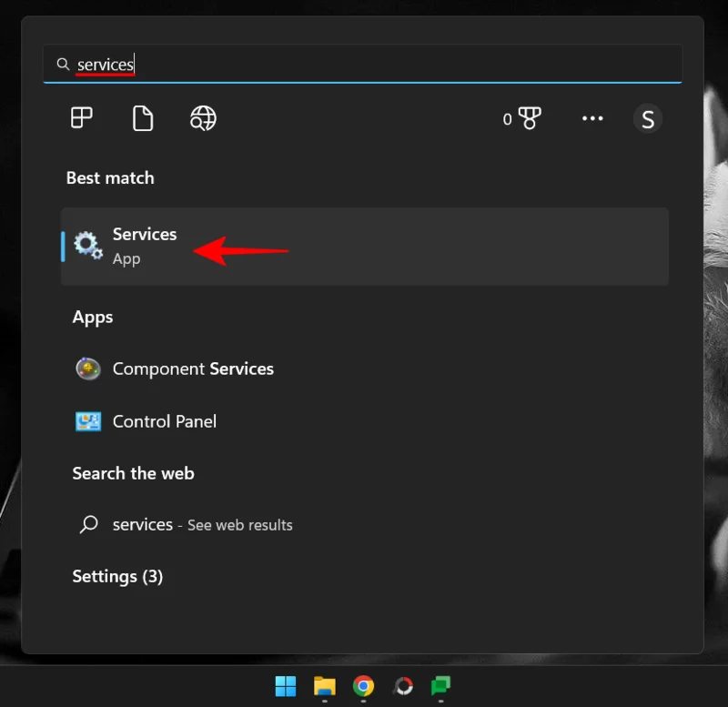Expand the Settings (3) results section
Viewport: 728px width, 707px height.
point(117,576)
